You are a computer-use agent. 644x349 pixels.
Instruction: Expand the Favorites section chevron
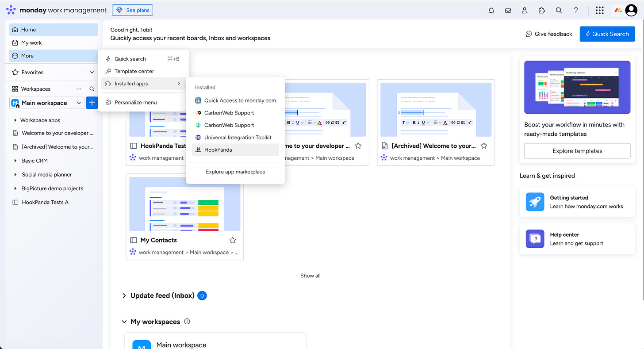pos(92,73)
